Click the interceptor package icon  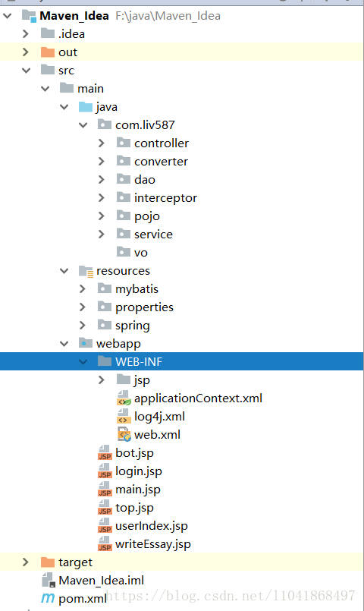[124, 197]
